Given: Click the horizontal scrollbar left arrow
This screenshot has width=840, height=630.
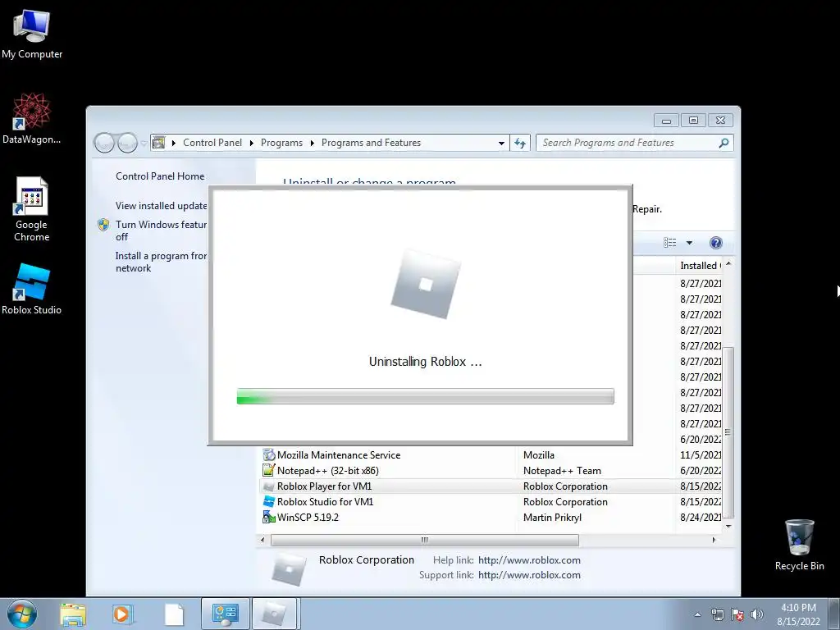Looking at the screenshot, I should pos(262,540).
